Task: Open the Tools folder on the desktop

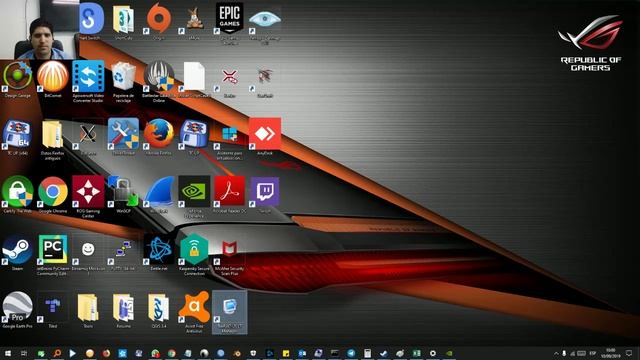Action: 88,308
